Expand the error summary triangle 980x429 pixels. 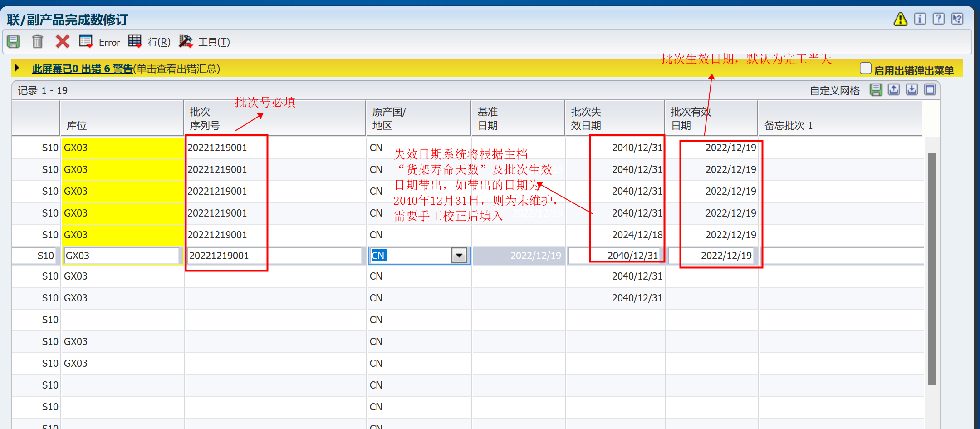[17, 68]
